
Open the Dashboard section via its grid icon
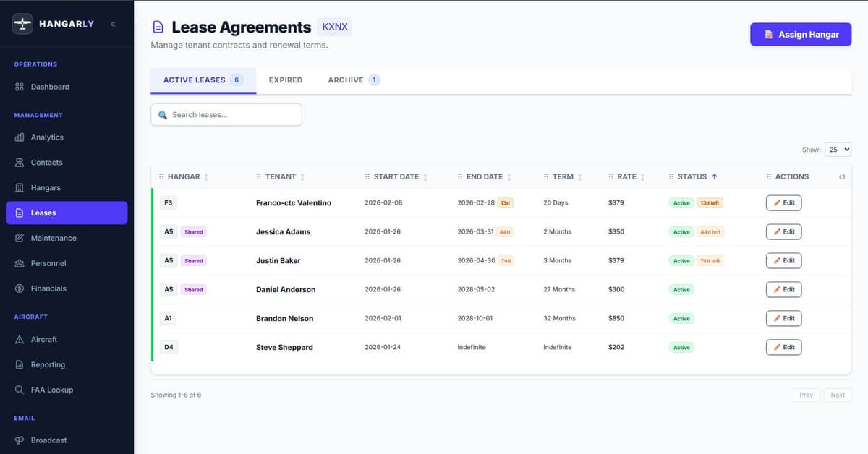tap(20, 86)
